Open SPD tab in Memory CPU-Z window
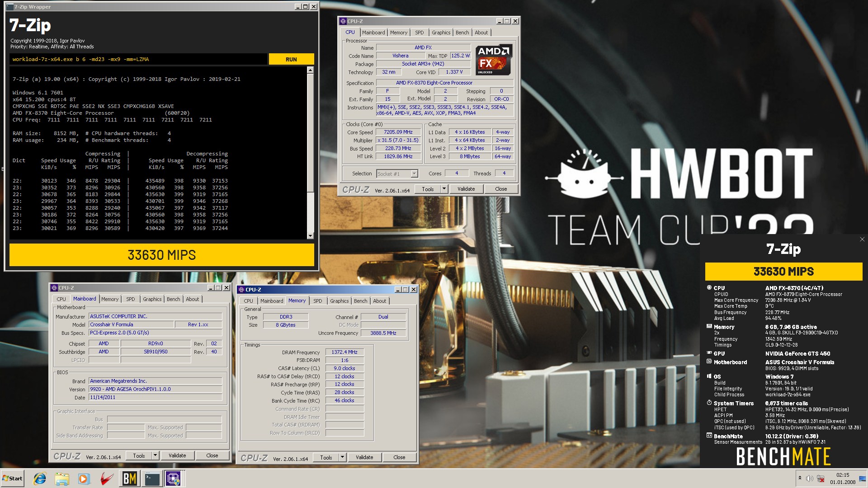The height and width of the screenshot is (488, 868). click(x=318, y=301)
